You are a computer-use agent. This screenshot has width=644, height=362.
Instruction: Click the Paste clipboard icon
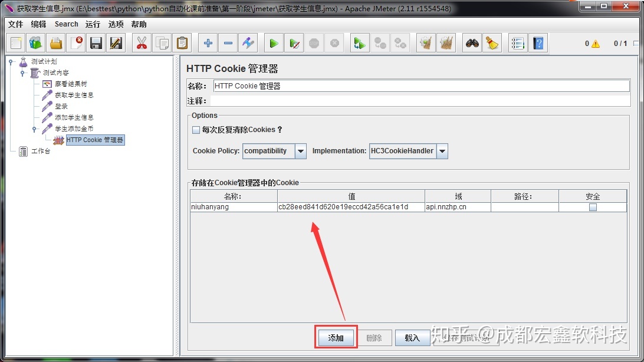[x=182, y=43]
